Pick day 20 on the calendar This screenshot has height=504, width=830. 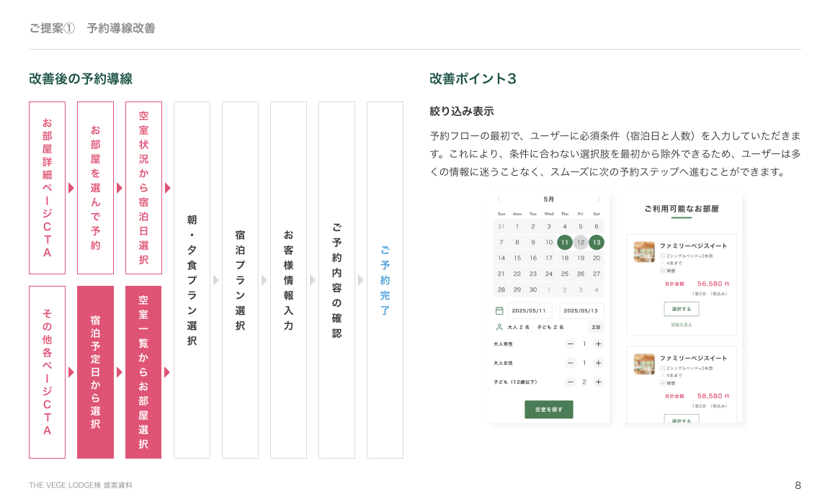(x=597, y=258)
